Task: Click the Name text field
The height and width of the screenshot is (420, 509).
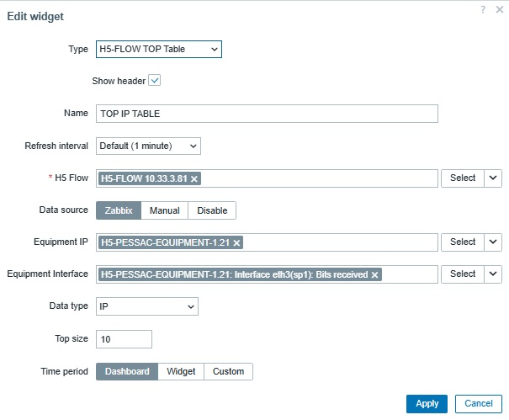Action: 267,114
